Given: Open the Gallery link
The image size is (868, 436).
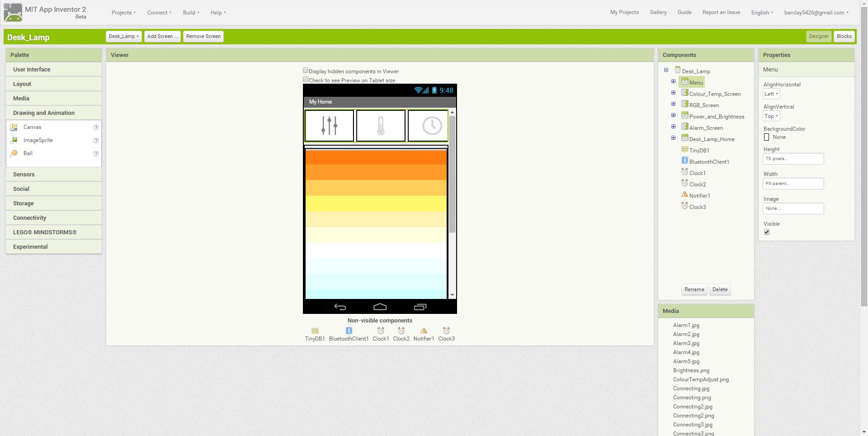Looking at the screenshot, I should 658,12.
